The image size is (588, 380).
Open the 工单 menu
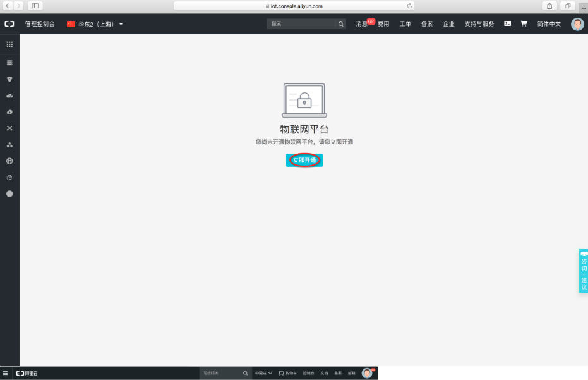pyautogui.click(x=405, y=24)
